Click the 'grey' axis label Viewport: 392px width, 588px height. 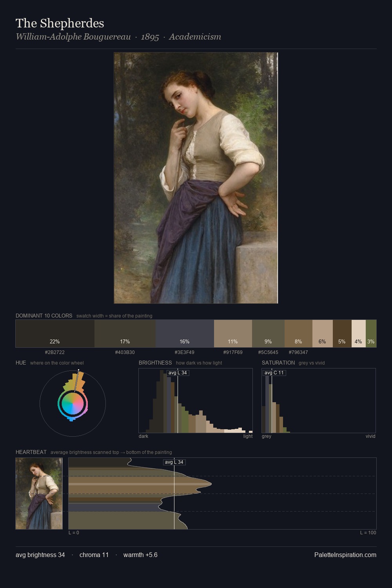[x=267, y=436]
